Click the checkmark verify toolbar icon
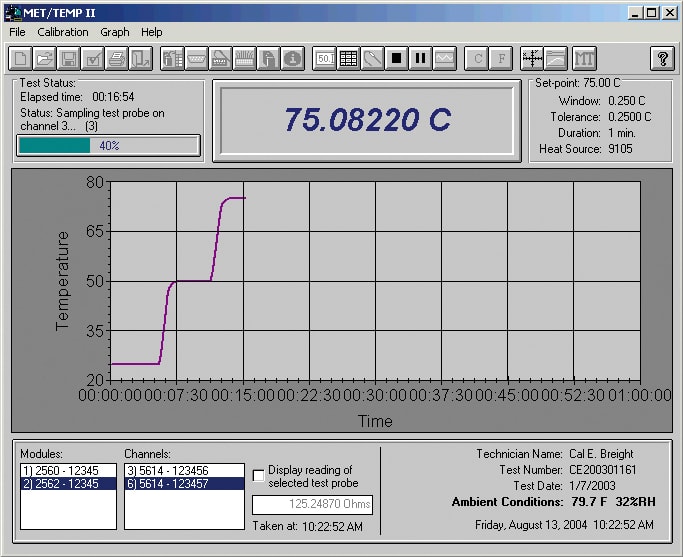Viewport: 683px width, 557px height. click(92, 58)
